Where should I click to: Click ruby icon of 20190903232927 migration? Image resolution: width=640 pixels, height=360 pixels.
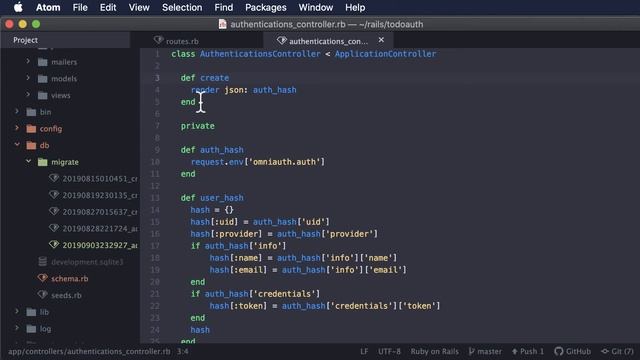(54, 244)
